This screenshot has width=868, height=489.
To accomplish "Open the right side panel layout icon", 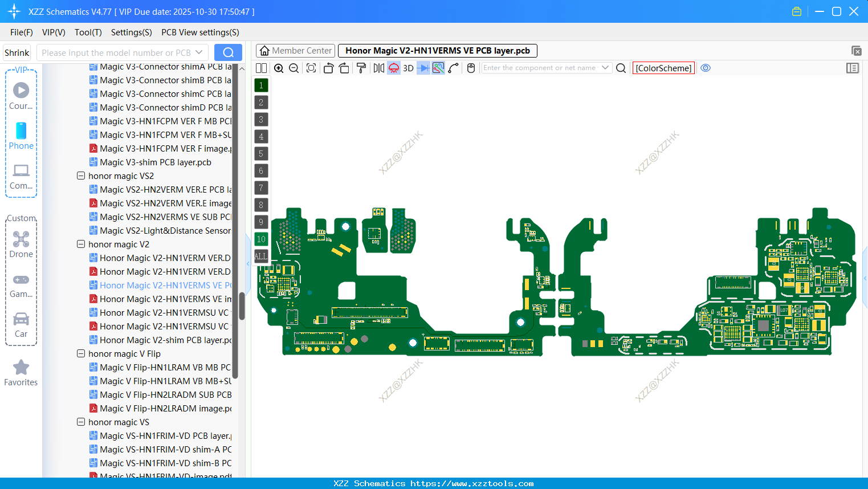I will tap(853, 68).
